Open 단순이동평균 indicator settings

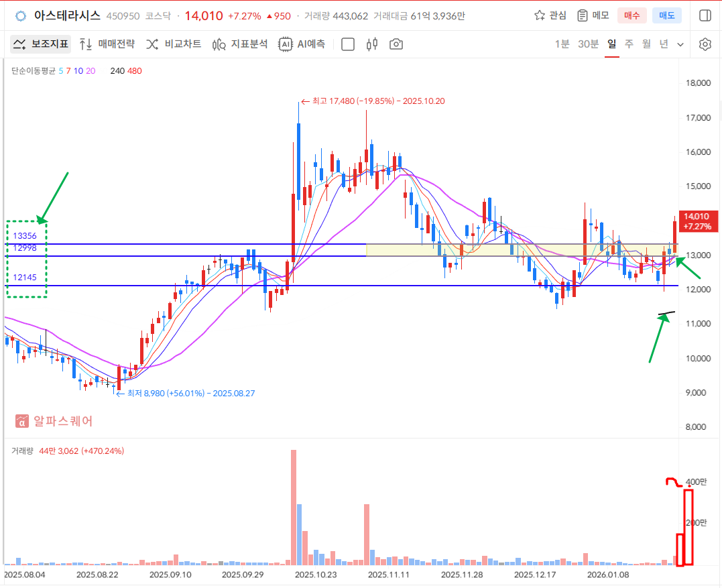tap(33, 71)
